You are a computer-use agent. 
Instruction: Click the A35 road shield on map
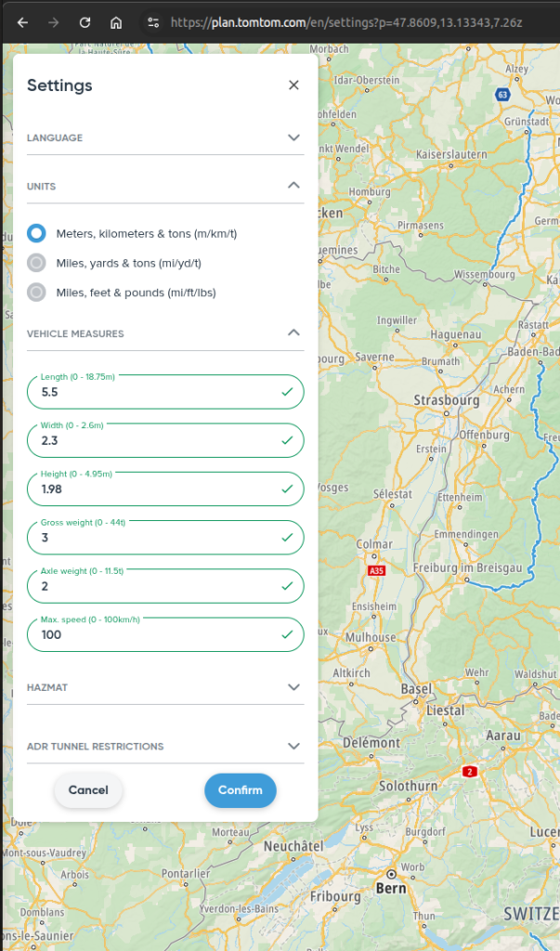(x=377, y=571)
